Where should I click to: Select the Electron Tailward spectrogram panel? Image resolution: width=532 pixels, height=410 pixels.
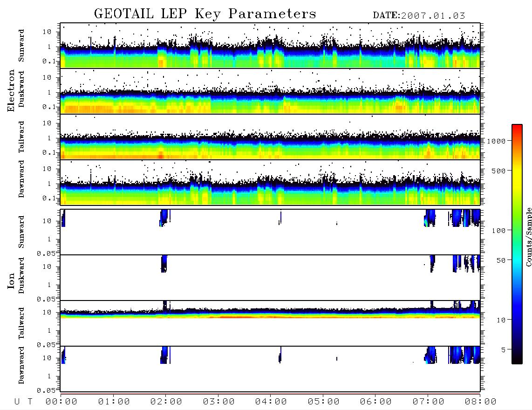pos(270,137)
